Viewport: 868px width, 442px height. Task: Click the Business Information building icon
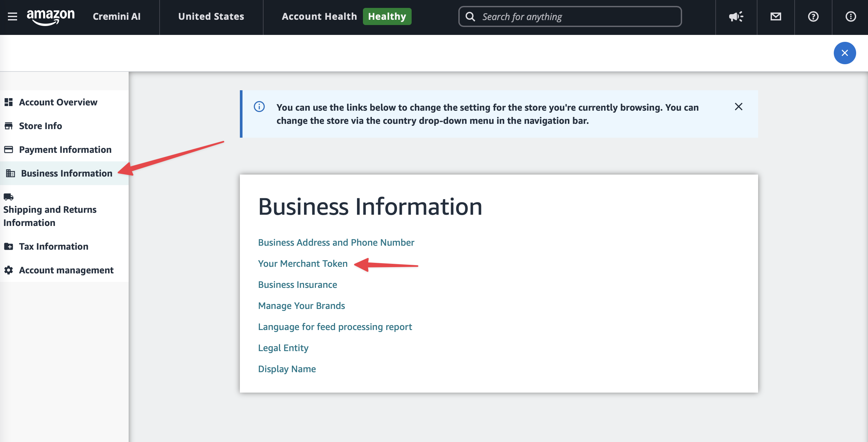pyautogui.click(x=11, y=173)
